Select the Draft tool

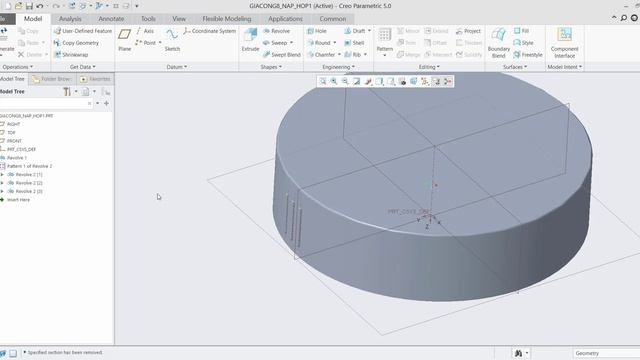coord(355,31)
